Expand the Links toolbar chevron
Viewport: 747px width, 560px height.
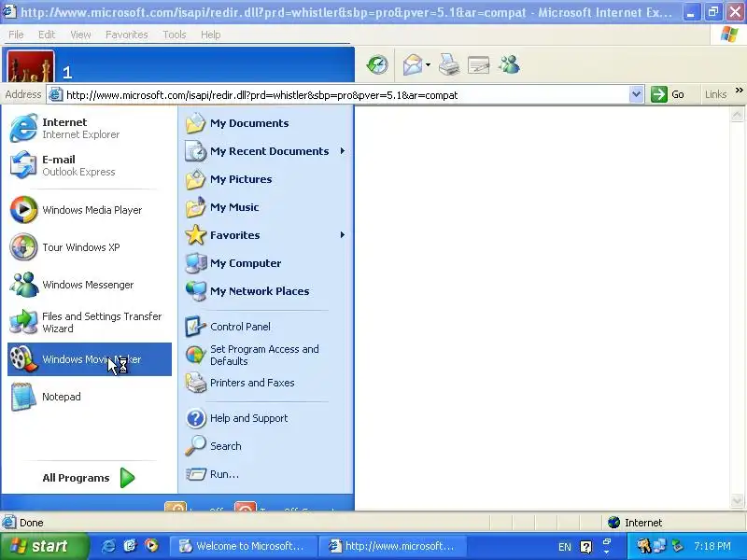[x=739, y=90]
